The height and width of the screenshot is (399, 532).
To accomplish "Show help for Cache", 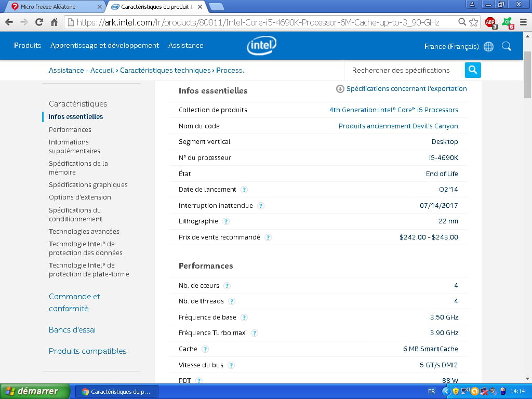I will coord(205,349).
